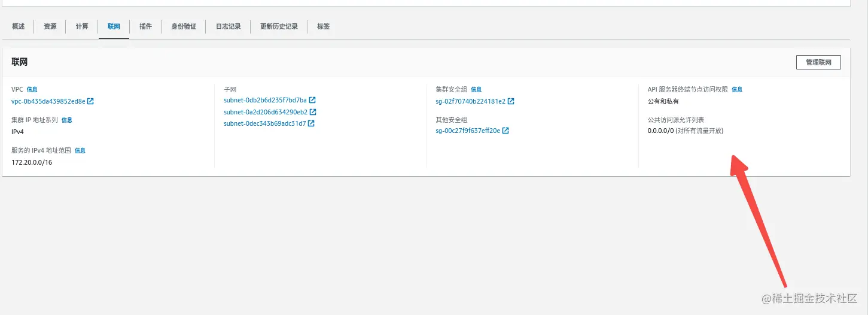This screenshot has width=868, height=315.
Task: Switch to the 资源 tab
Action: [50, 26]
